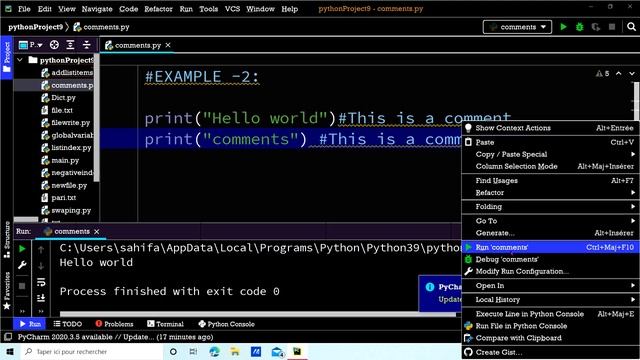Select Run File in Python Console
The image size is (640, 360).
551,326
